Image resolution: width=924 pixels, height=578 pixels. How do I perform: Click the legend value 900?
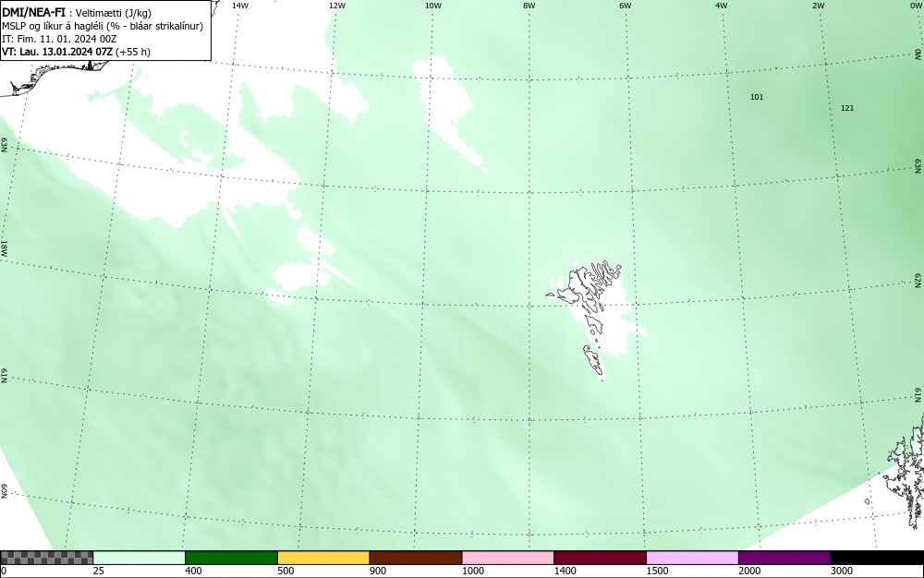pos(378,571)
